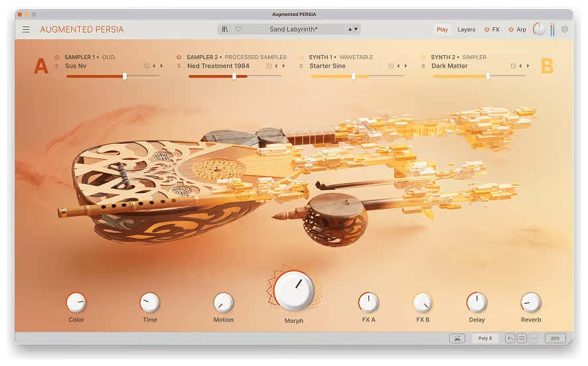Screen dimensions: 588x366
Task: Switch to the Layers tab
Action: tap(466, 29)
